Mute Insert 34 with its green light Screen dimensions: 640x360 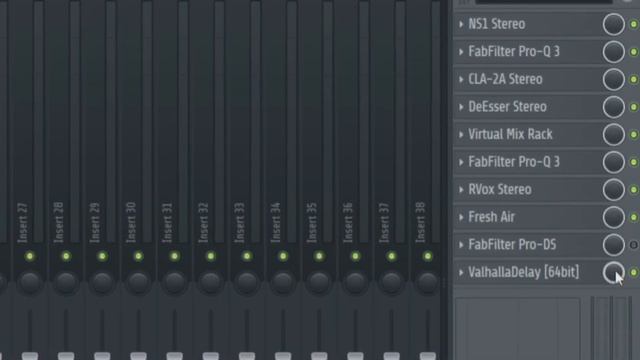[283, 256]
